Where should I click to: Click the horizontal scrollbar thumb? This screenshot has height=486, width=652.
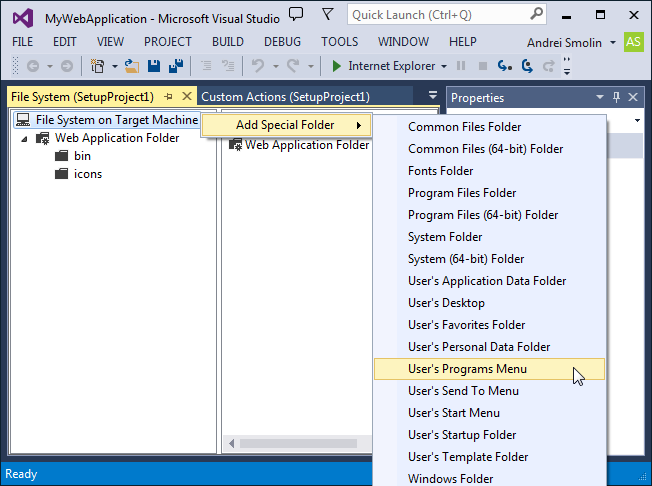click(x=298, y=443)
